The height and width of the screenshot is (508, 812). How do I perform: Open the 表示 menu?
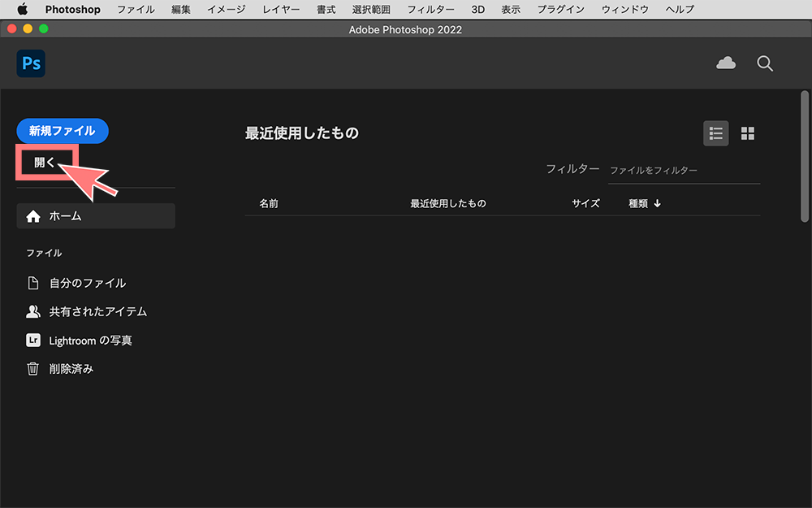click(511, 9)
